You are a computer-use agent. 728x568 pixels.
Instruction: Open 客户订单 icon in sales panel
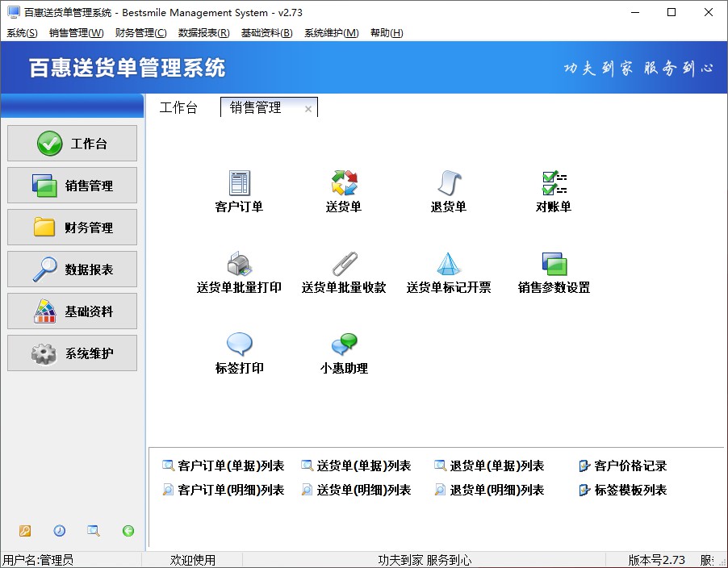239,184
